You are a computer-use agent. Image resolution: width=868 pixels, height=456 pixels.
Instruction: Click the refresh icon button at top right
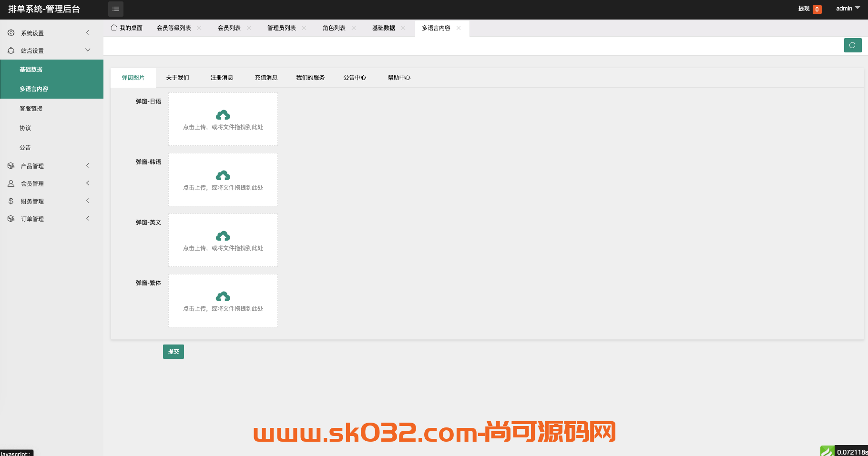tap(853, 45)
